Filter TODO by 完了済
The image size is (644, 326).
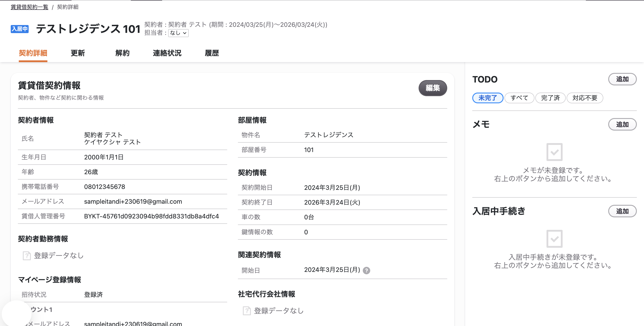point(550,98)
